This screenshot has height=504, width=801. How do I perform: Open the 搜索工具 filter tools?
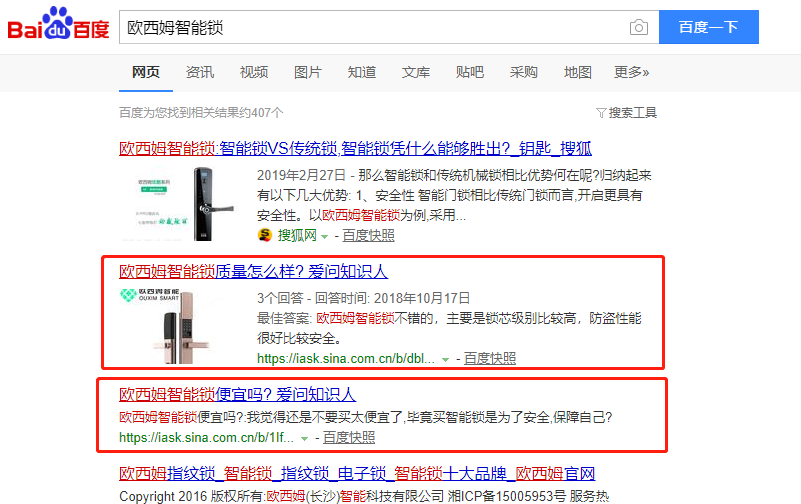pos(626,113)
